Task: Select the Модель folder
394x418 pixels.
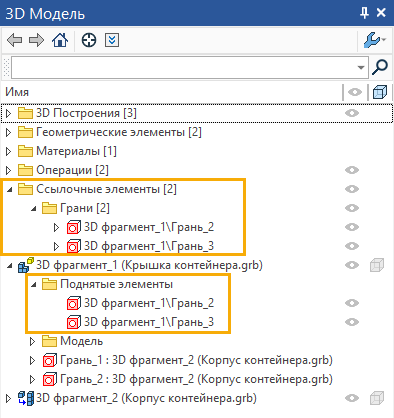Action: (x=82, y=341)
